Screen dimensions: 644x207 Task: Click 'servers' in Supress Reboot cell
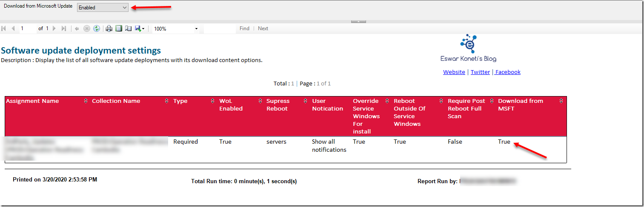277,142
